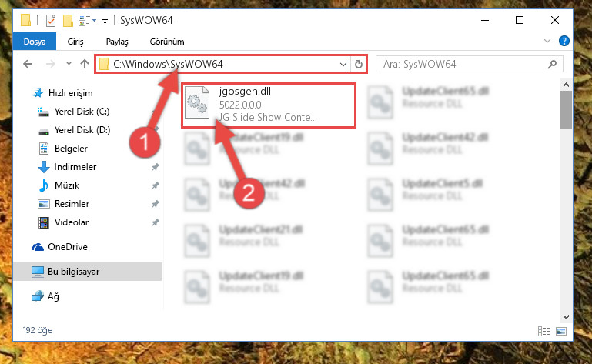Click the vertical scrollbar down arrow
Viewport: 592px width, 364px height.
(566, 316)
